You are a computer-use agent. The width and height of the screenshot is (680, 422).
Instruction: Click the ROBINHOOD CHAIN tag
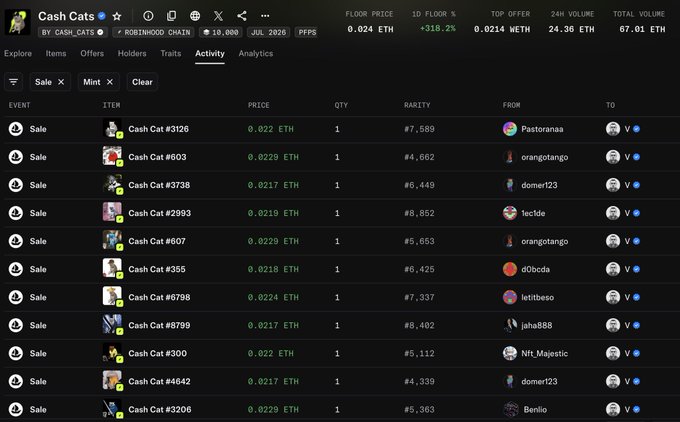pyautogui.click(x=154, y=33)
